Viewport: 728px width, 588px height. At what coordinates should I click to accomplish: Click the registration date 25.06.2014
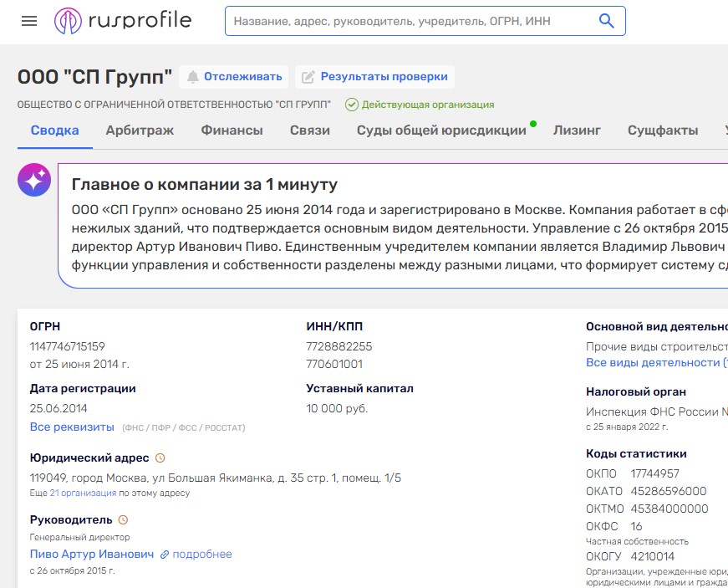point(59,408)
